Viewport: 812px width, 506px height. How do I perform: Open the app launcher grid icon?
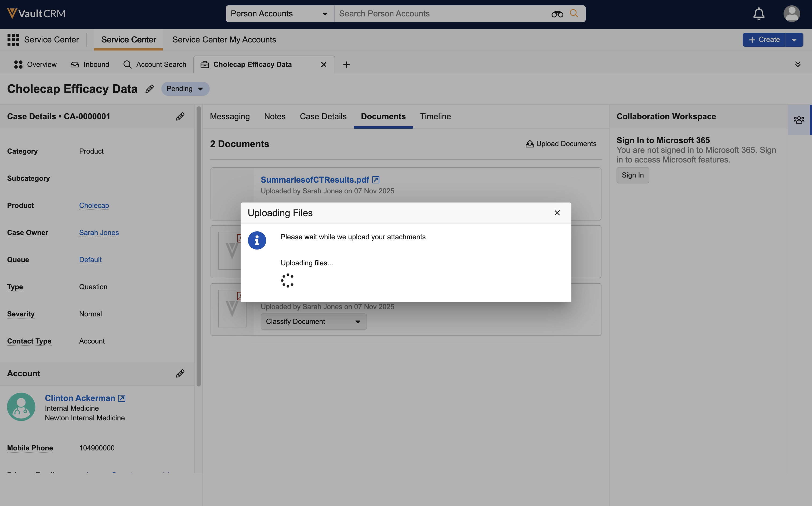point(13,39)
